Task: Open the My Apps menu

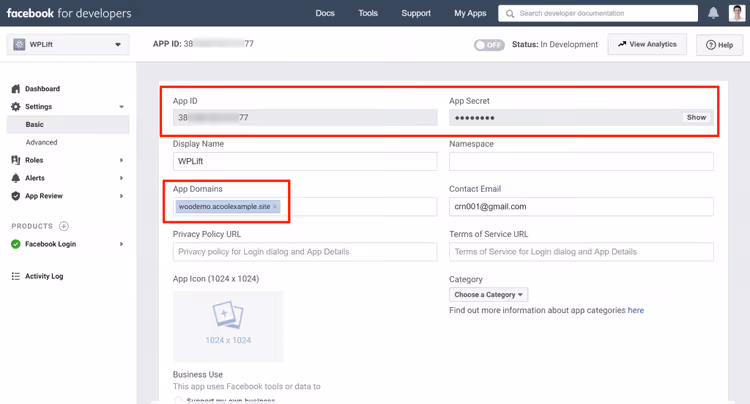Action: (470, 13)
